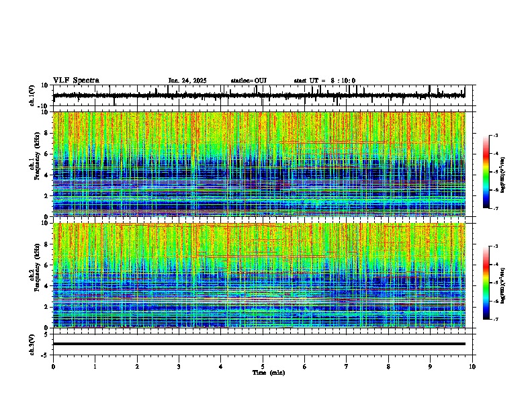Click the "6" tick on ch.1 frequency axis
Image resolution: width=532 pixels, height=411 pixels.
[x=46, y=154]
